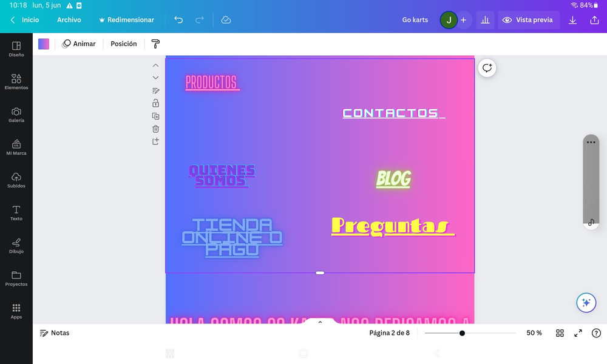This screenshot has height=364, width=607.
Task: Open the Notas panel
Action: point(55,332)
